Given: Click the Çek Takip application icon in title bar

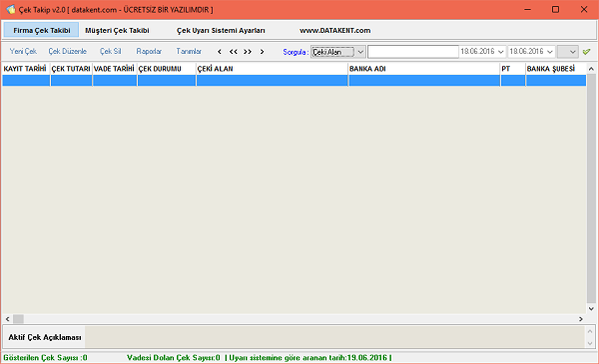Looking at the screenshot, I should (x=10, y=10).
